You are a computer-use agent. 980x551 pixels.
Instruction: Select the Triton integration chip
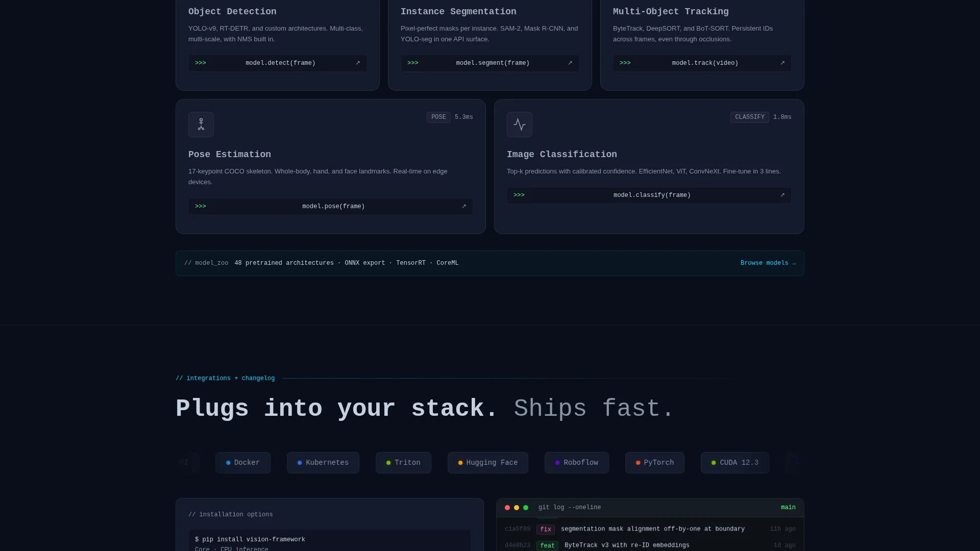pos(403,463)
